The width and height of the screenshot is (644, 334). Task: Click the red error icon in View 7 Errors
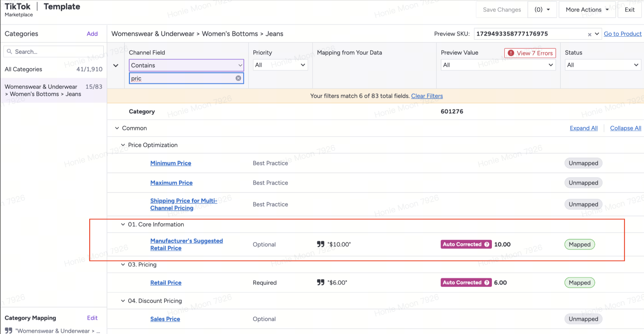pos(511,53)
